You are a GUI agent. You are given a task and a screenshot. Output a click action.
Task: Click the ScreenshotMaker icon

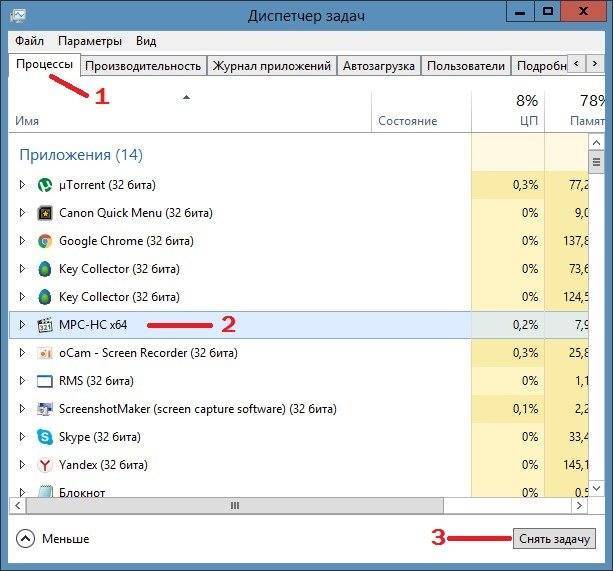[45, 409]
